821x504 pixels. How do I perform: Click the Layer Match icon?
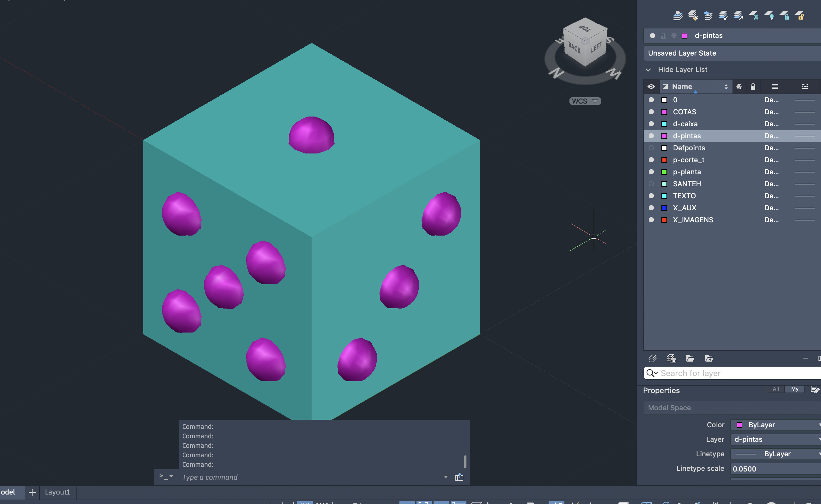(693, 15)
